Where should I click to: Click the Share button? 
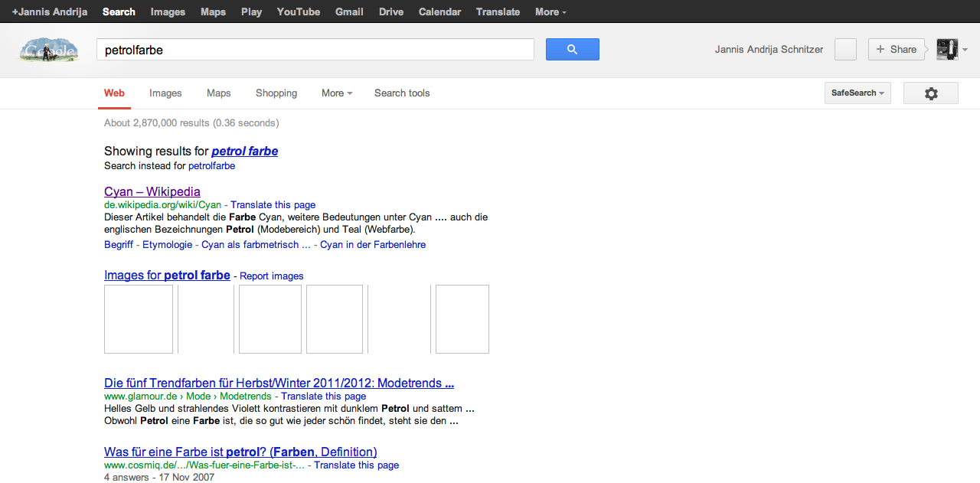click(896, 50)
